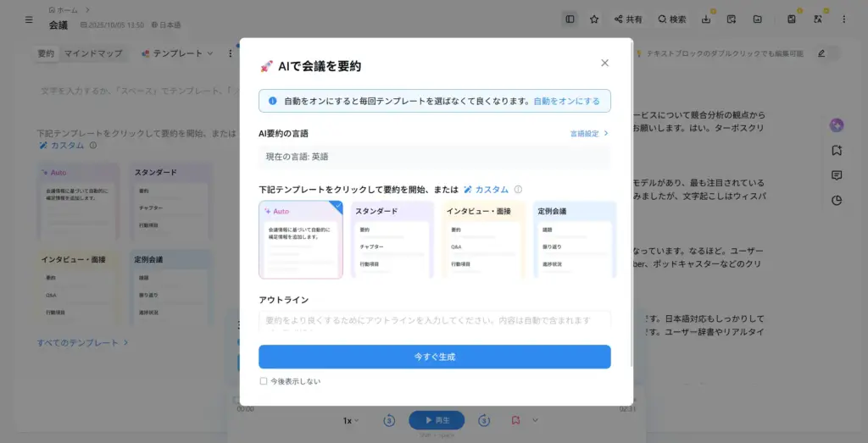Open the pie chart statistics icon
Viewport: 868px width, 443px height.
tap(837, 200)
